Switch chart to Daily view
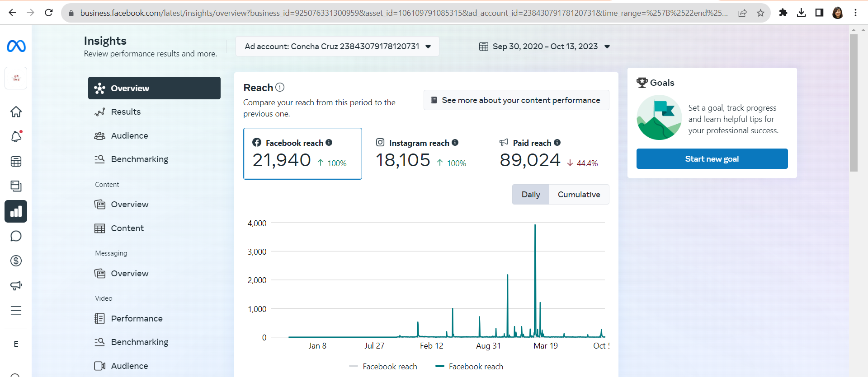 click(531, 194)
